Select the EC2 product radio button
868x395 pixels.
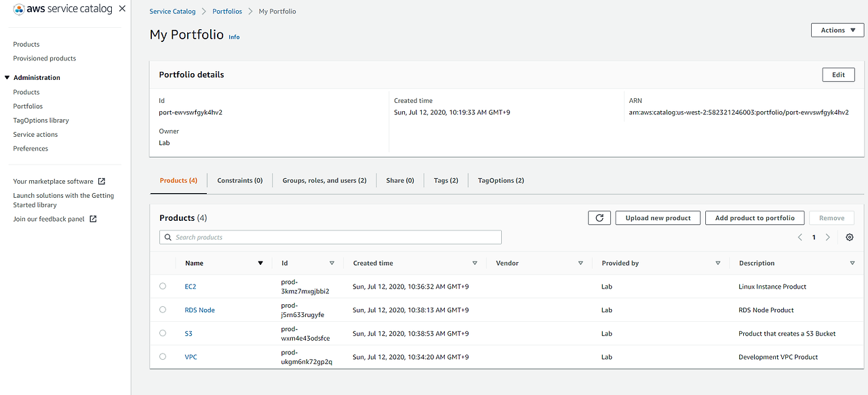(x=163, y=286)
